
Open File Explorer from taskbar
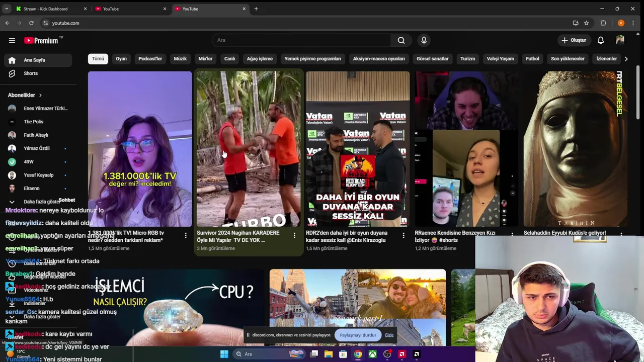pos(329,354)
